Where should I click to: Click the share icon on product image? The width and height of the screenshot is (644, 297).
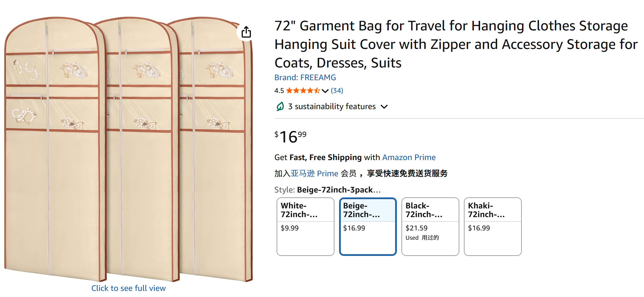(246, 32)
